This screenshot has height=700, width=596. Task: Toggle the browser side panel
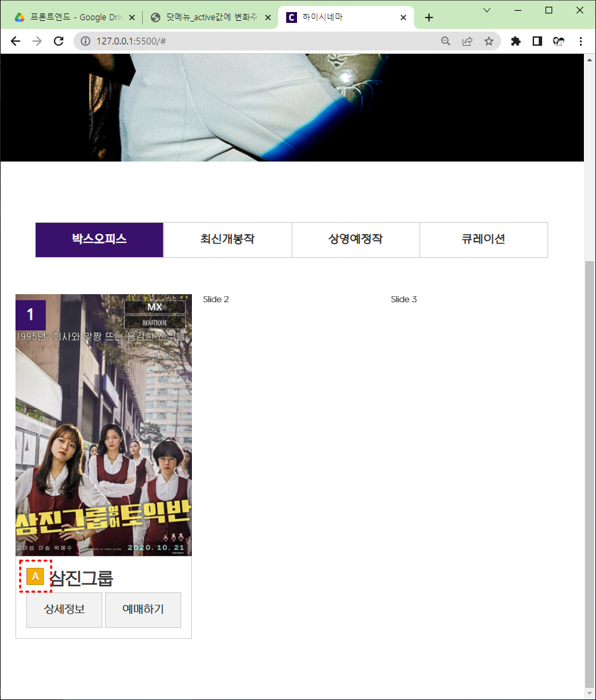click(x=537, y=41)
